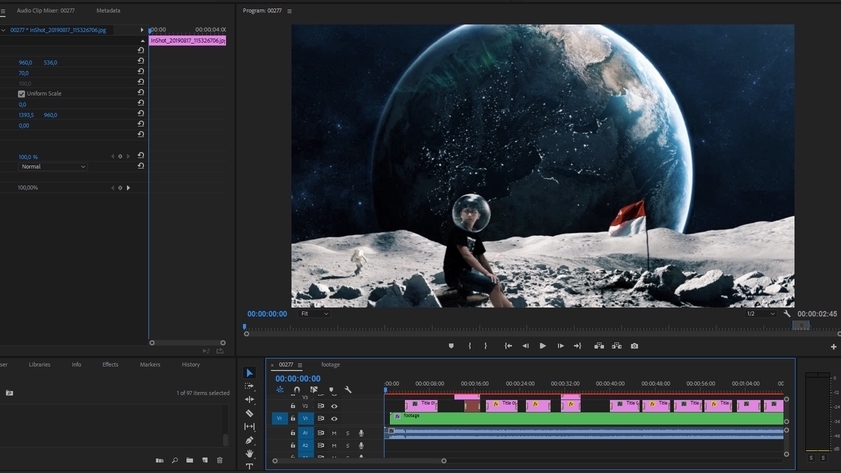Viewport: 841px width, 473px height.
Task: Select the Razor tool
Action: (249, 413)
